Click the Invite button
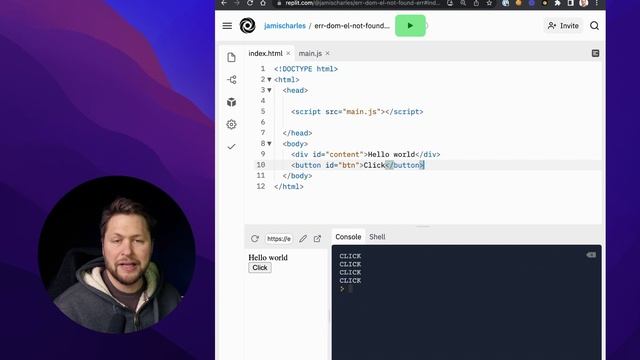This screenshot has width=640, height=360. (x=563, y=26)
